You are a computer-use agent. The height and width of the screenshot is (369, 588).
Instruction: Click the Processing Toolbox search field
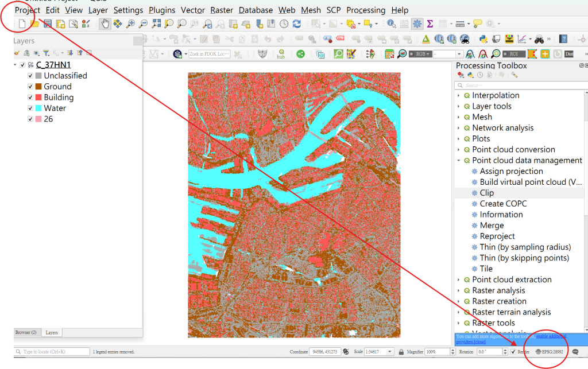click(x=520, y=86)
